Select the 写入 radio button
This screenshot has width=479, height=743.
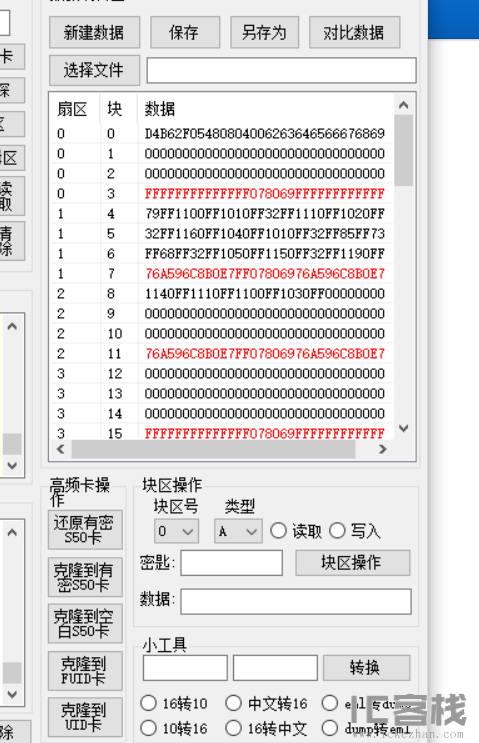pyautogui.click(x=337, y=531)
